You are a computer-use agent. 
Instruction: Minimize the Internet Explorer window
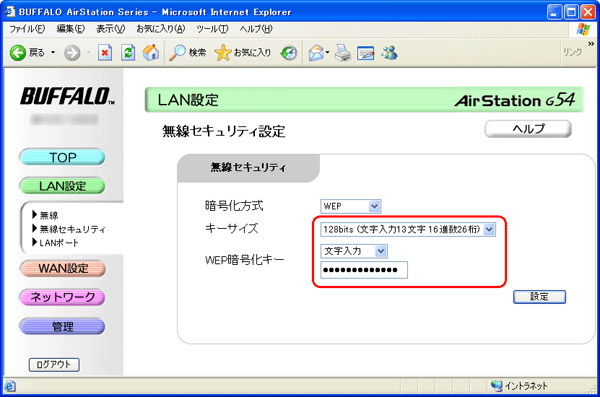click(554, 12)
